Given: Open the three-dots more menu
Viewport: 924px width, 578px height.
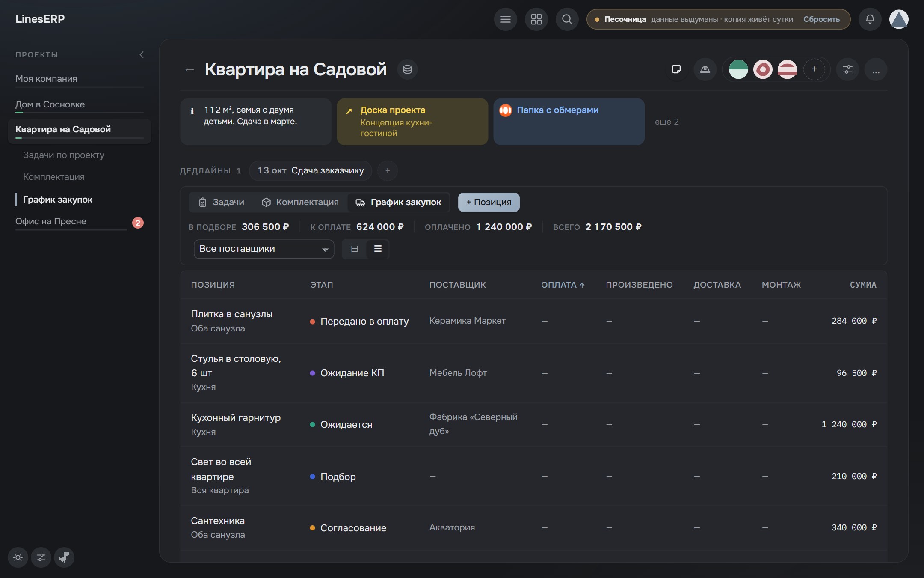Looking at the screenshot, I should 876,69.
